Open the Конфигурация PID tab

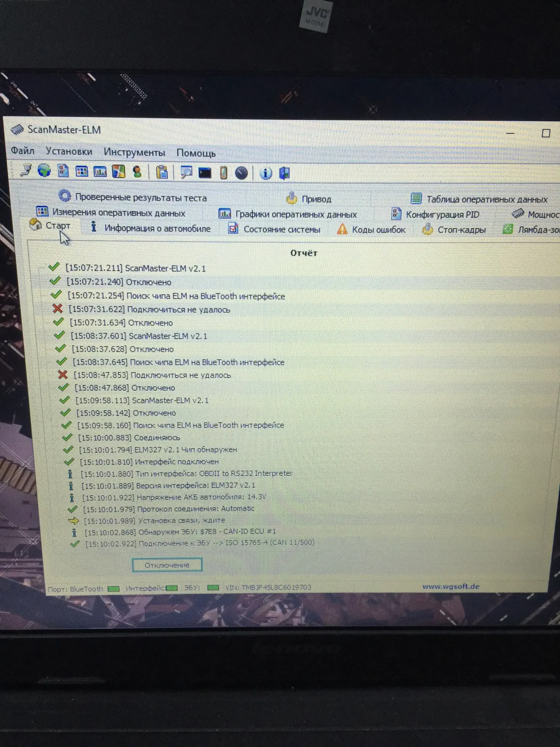(435, 214)
